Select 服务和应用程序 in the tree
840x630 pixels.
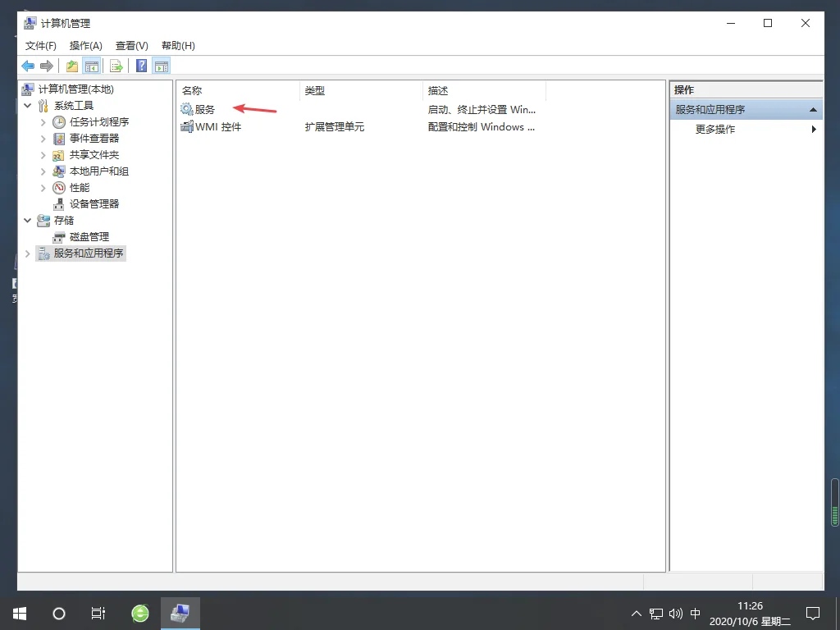pyautogui.click(x=89, y=253)
